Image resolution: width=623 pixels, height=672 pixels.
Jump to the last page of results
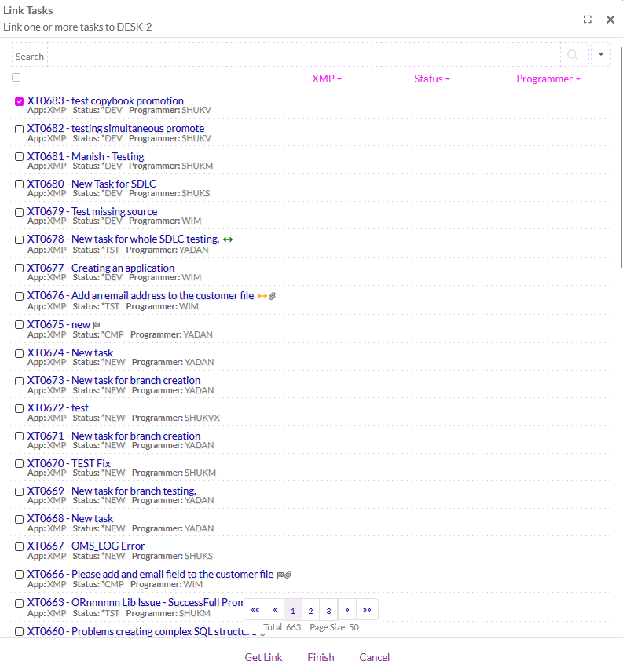point(367,610)
